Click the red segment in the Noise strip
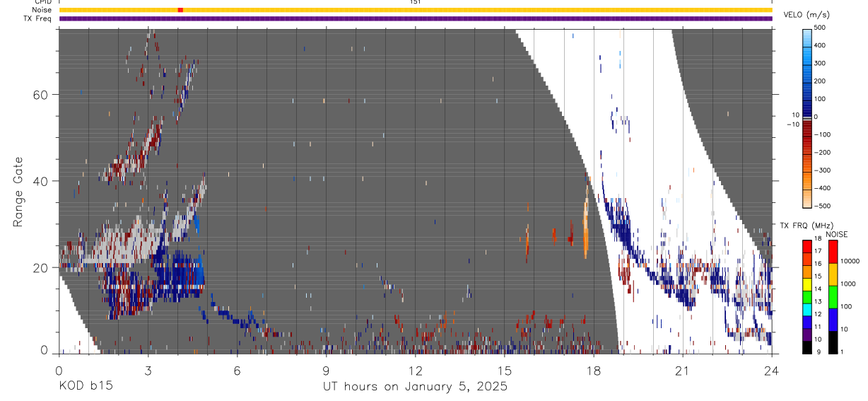This screenshot has width=868, height=401. (180, 10)
